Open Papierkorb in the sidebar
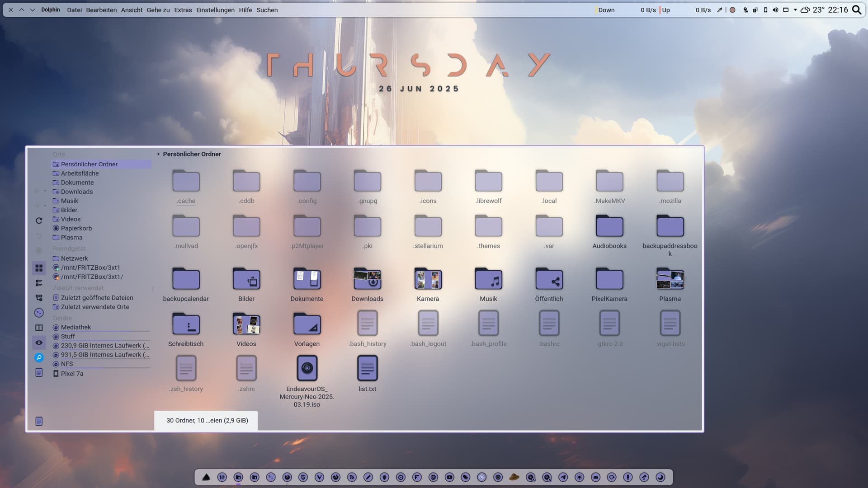This screenshot has height=488, width=868. (76, 228)
